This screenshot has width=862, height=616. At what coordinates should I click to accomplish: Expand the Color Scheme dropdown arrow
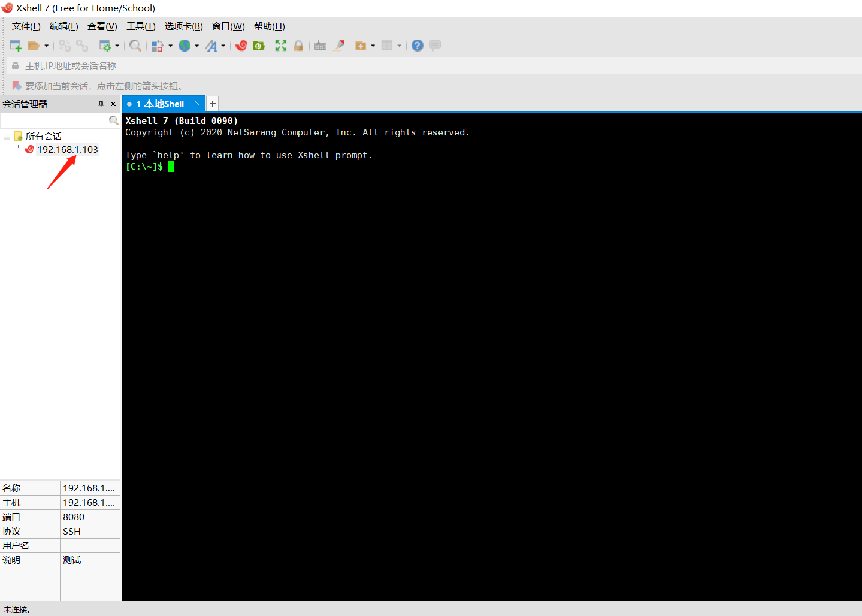pyautogui.click(x=170, y=46)
